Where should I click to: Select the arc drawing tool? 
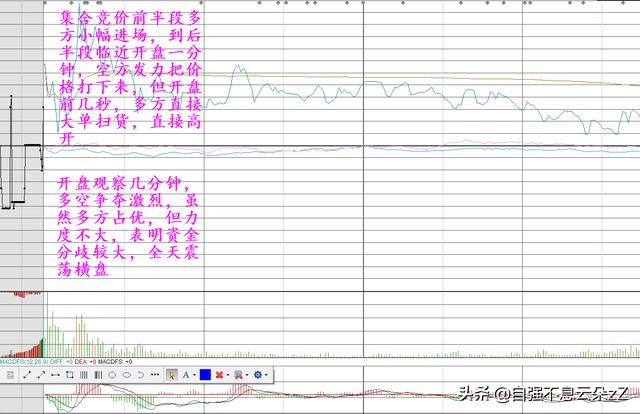tap(140, 375)
